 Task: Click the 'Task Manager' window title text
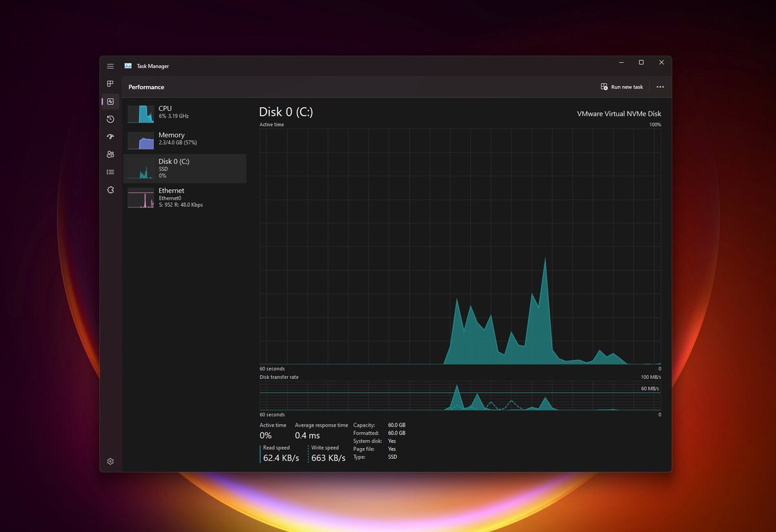(x=153, y=66)
